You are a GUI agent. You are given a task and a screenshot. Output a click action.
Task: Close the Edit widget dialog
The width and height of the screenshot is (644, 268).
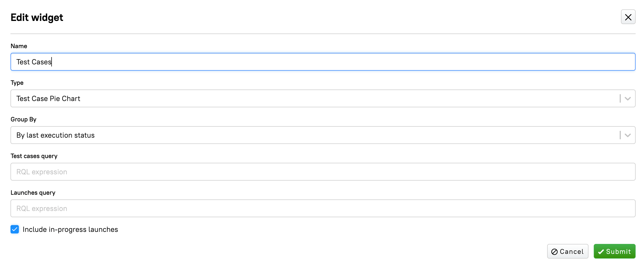click(628, 17)
